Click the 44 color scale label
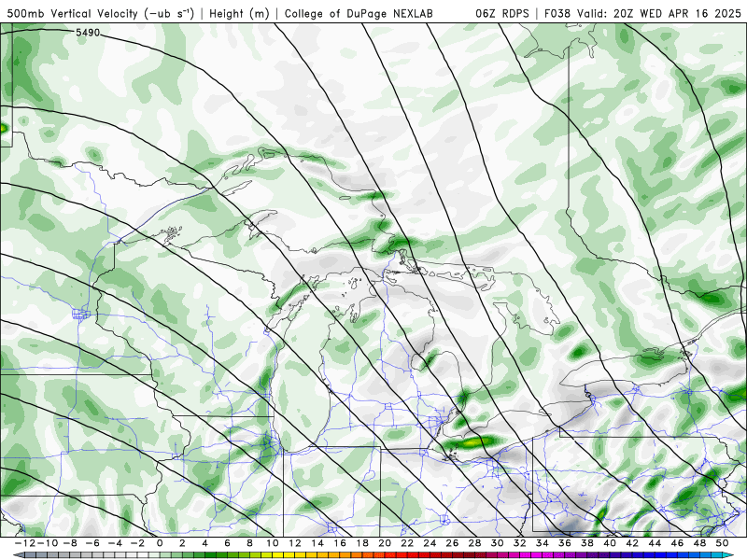Viewport: 747px width, 560px height. click(655, 543)
